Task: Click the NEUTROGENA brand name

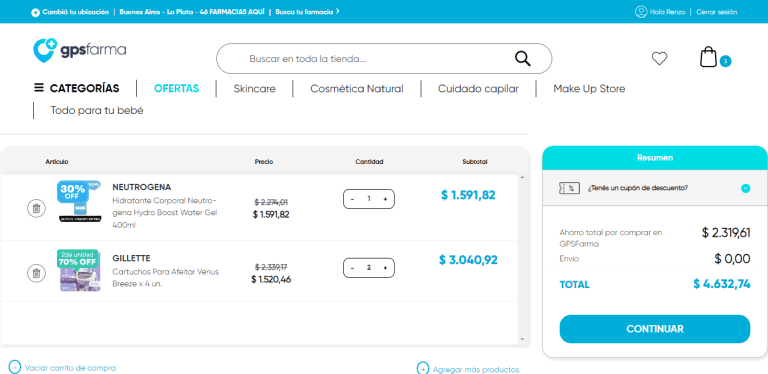Action: point(142,187)
